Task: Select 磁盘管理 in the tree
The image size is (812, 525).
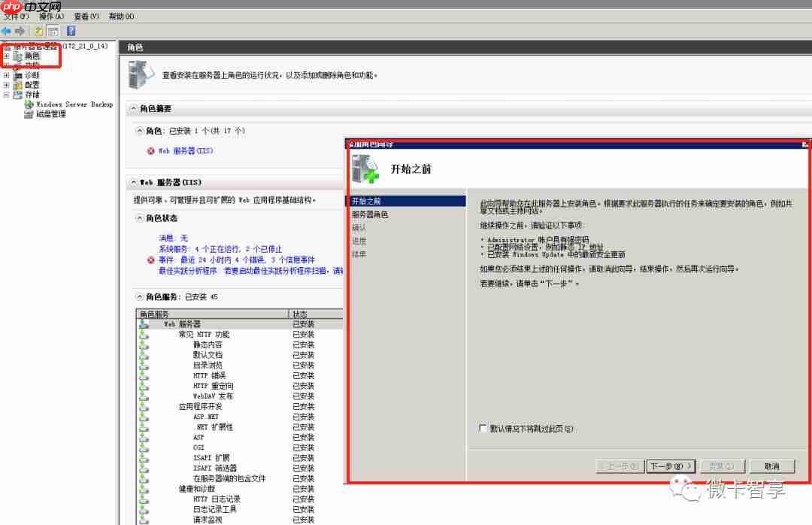Action: 51,114
